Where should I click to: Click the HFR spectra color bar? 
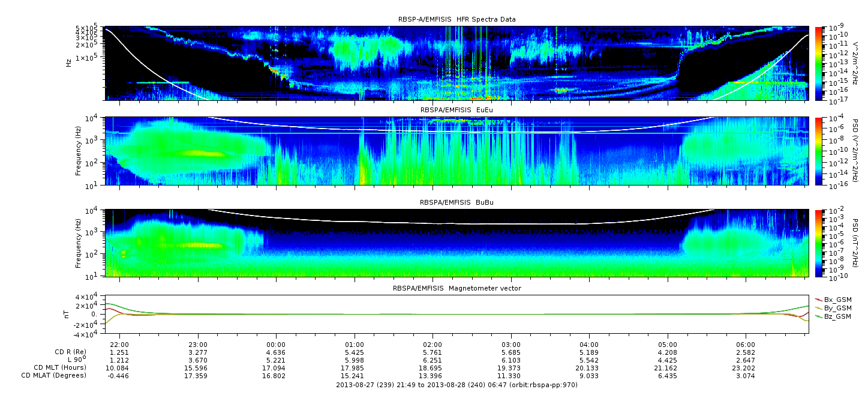tap(818, 63)
